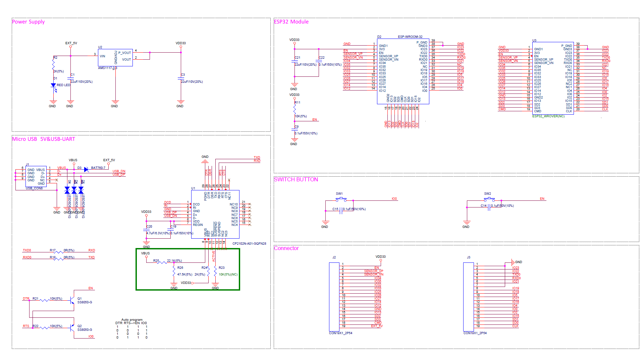This screenshot has height=362, width=644.
Task: Select the D3 Schottky diode symbol
Action: (86, 170)
